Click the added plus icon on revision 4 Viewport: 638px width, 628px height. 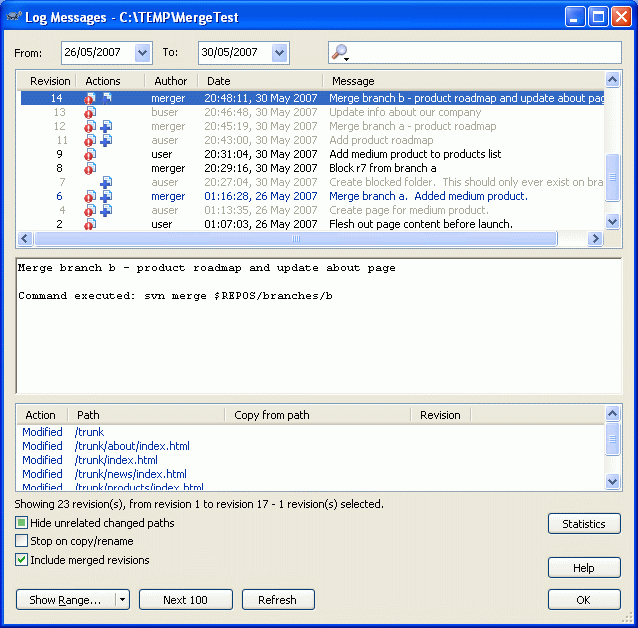106,210
